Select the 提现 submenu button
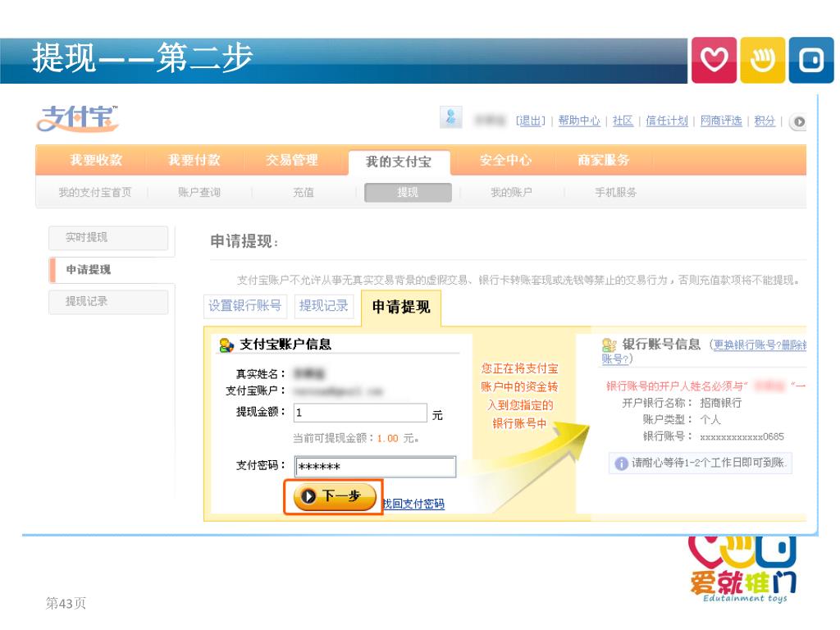Screen dimensions: 840x630 [408, 192]
